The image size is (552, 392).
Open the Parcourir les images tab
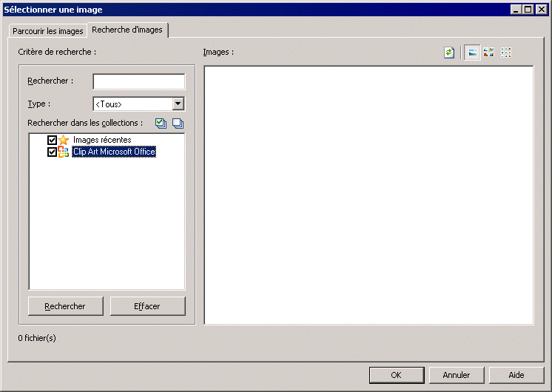pyautogui.click(x=48, y=31)
